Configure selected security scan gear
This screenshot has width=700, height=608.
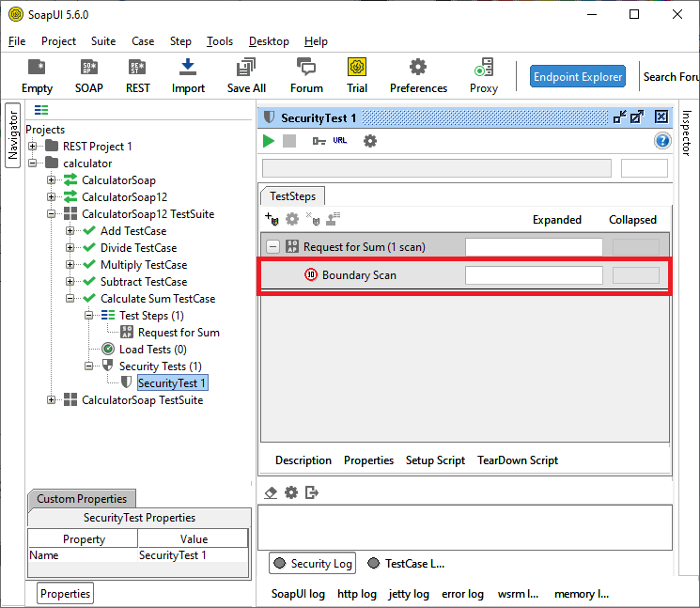click(x=292, y=219)
